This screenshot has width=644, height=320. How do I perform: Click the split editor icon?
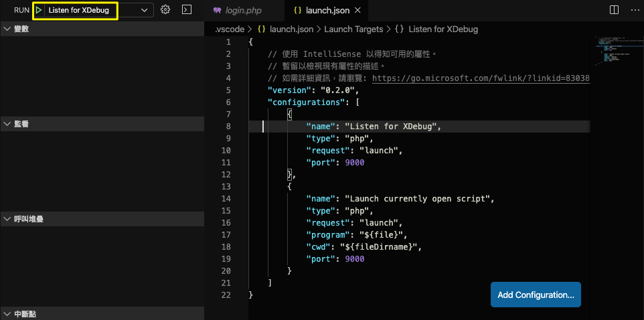pos(614,10)
